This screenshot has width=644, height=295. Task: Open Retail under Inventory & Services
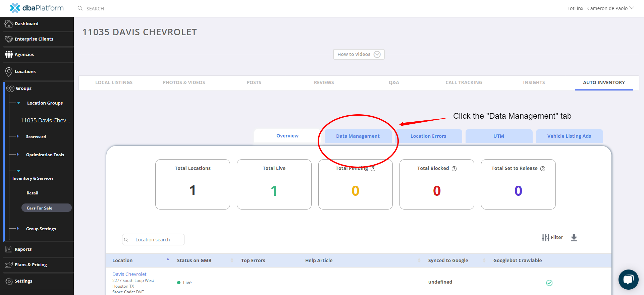(33, 193)
